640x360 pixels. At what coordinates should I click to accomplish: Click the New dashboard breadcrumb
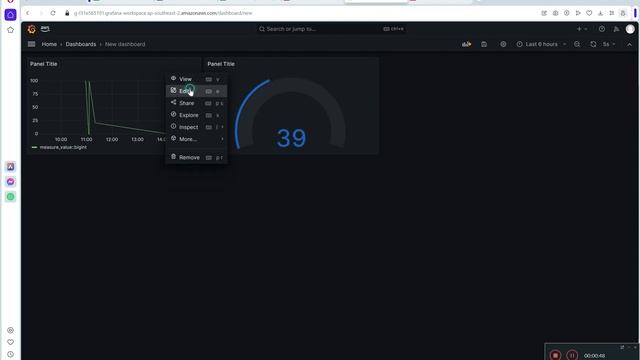coord(125,44)
